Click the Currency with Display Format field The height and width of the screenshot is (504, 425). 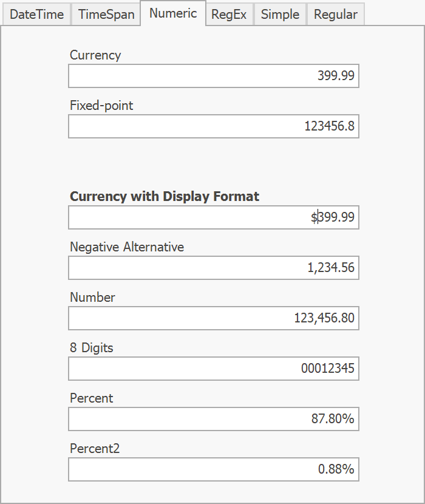tap(214, 217)
